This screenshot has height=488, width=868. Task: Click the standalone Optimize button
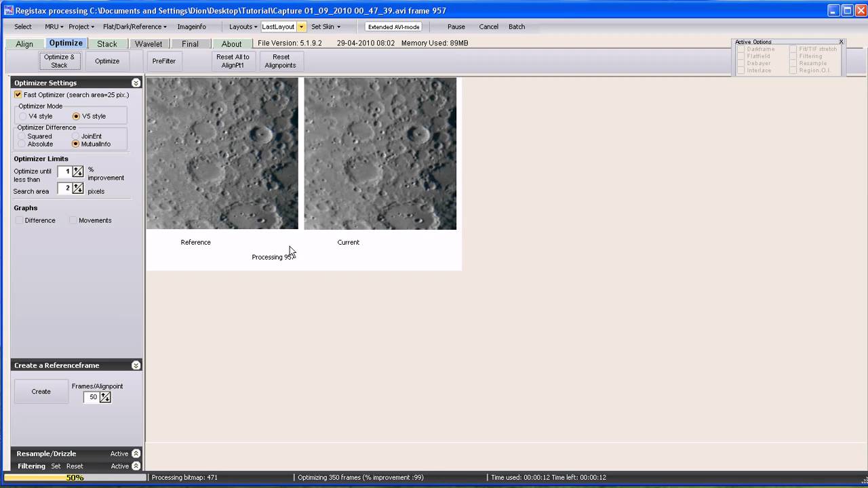107,61
